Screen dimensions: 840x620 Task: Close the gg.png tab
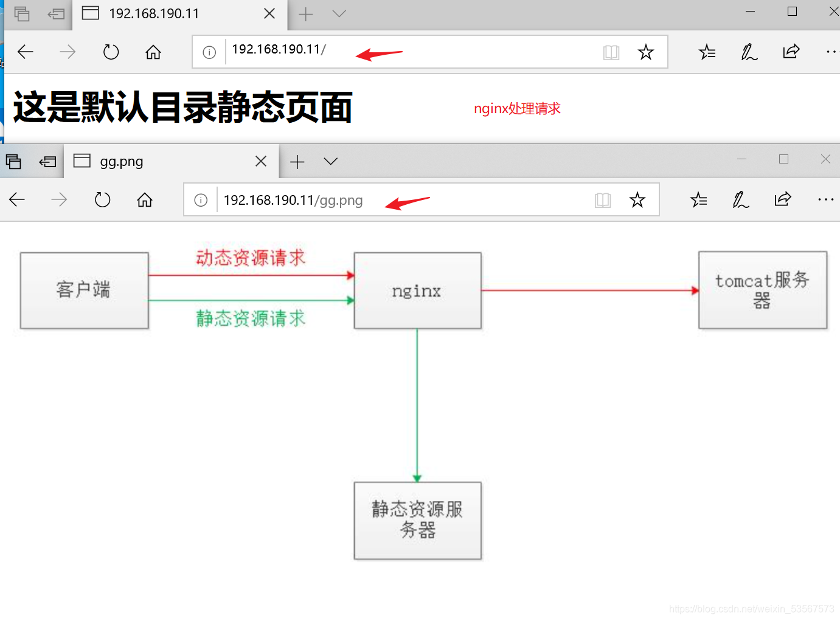tap(261, 161)
